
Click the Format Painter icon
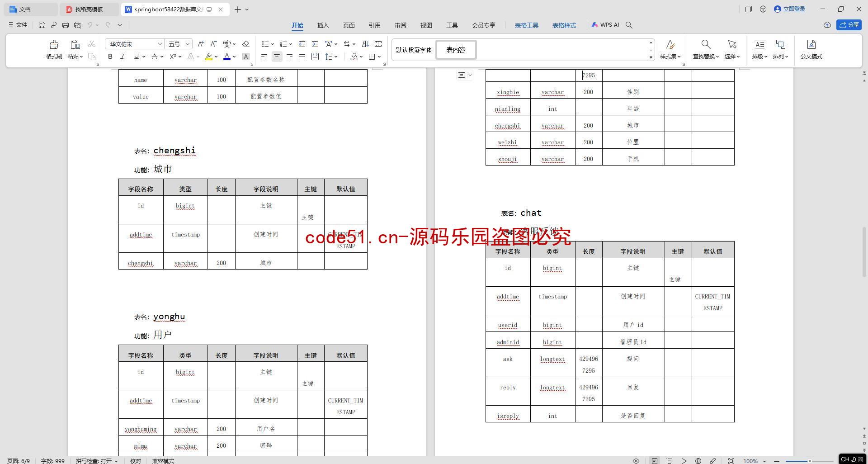pos(54,44)
